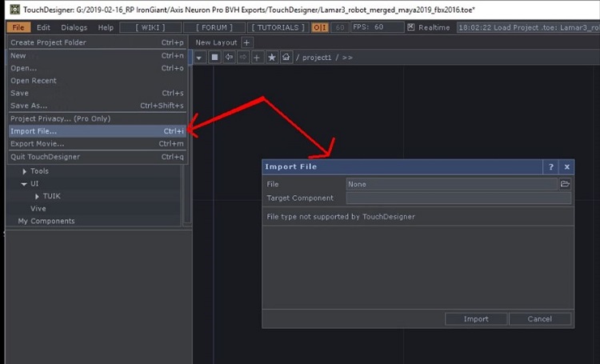
Task: Click 'File type not supported by TouchDesigner' text
Action: 341,217
